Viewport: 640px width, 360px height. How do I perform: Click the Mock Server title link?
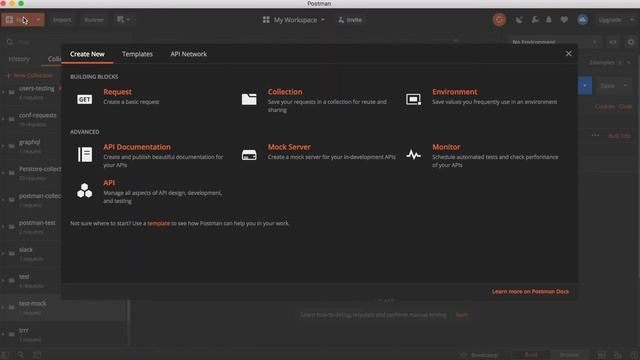click(x=289, y=147)
